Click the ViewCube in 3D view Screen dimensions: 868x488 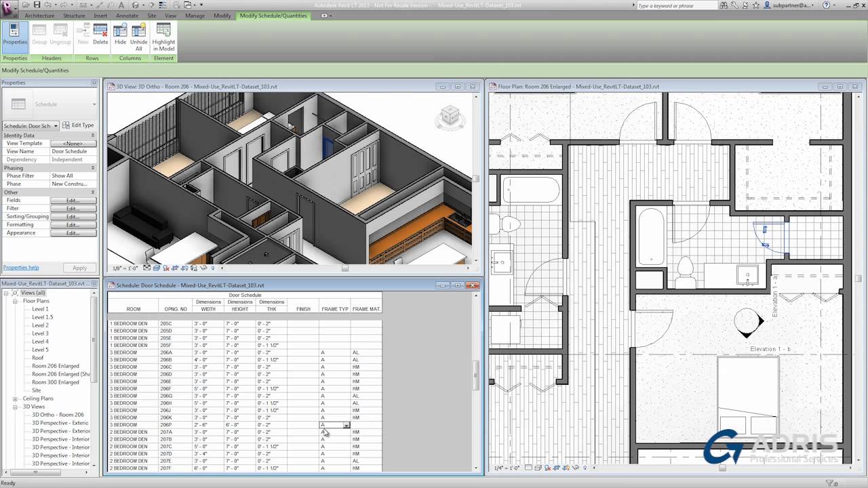(450, 117)
